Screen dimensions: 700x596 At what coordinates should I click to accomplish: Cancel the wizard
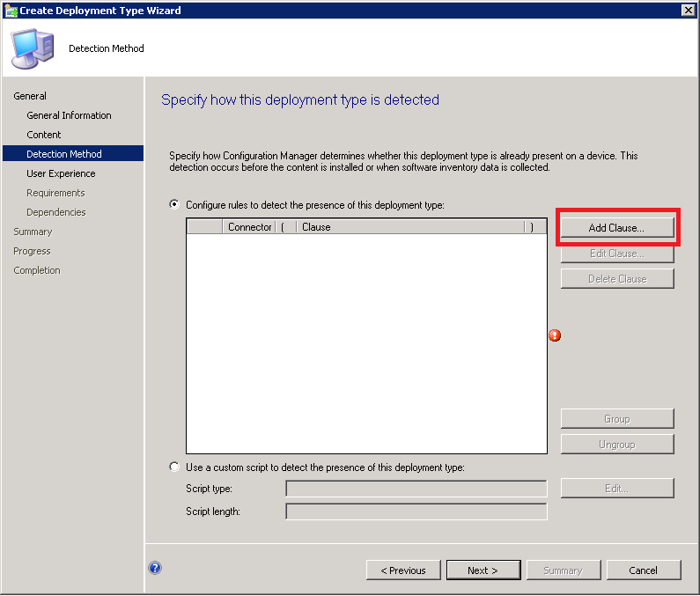click(644, 570)
